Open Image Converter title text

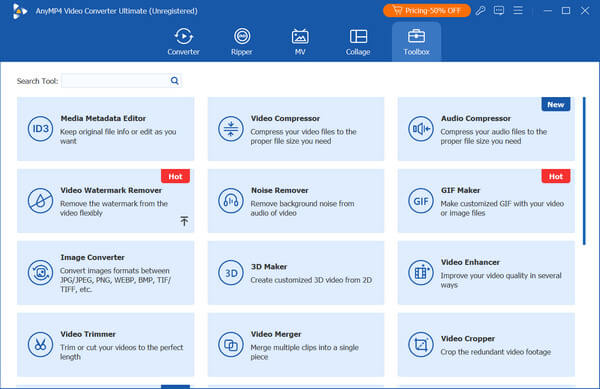pyautogui.click(x=92, y=257)
